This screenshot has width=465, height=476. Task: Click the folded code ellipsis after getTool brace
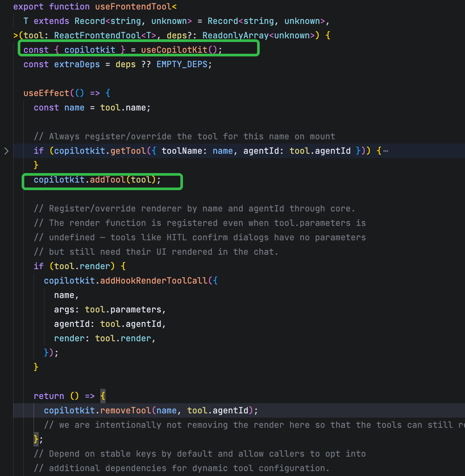point(386,151)
